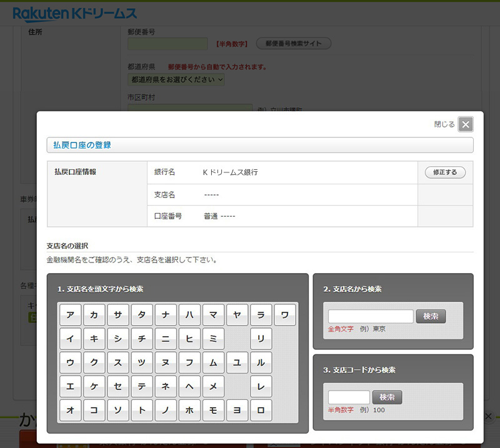Viewport: 500px width, 448px height.
Task: Select katakana key ア
Action: (x=71, y=315)
